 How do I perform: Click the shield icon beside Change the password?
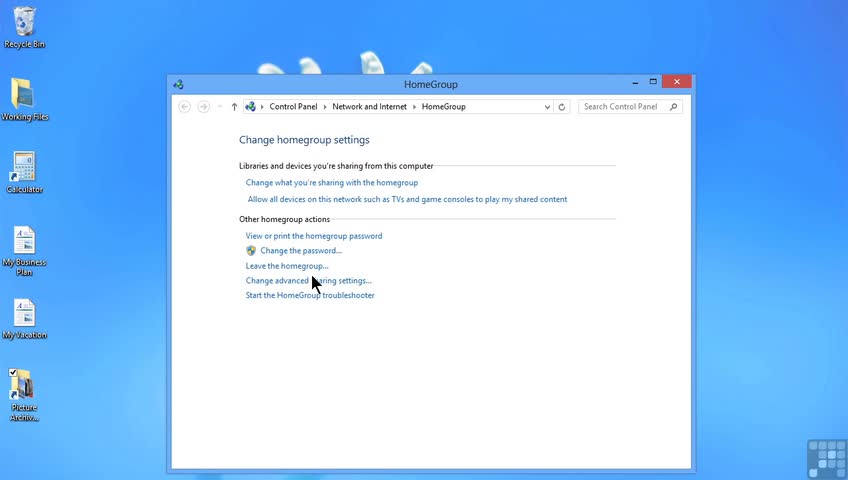point(251,251)
